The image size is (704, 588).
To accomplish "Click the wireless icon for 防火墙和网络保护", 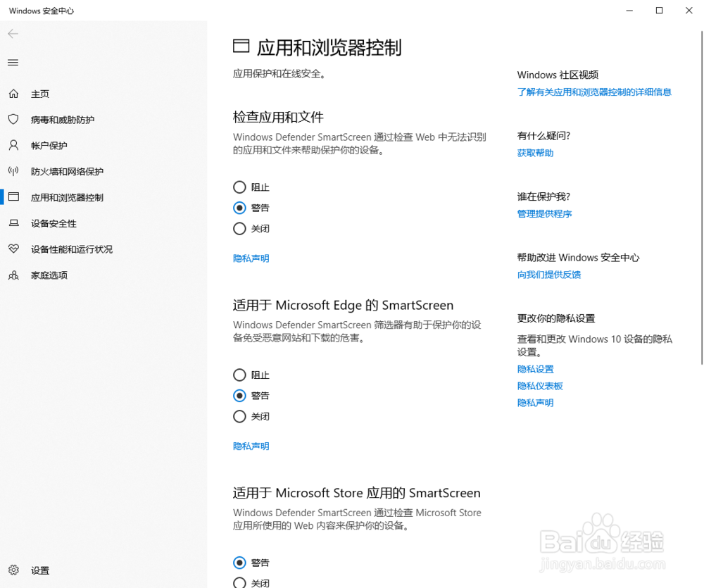I will coord(14,171).
